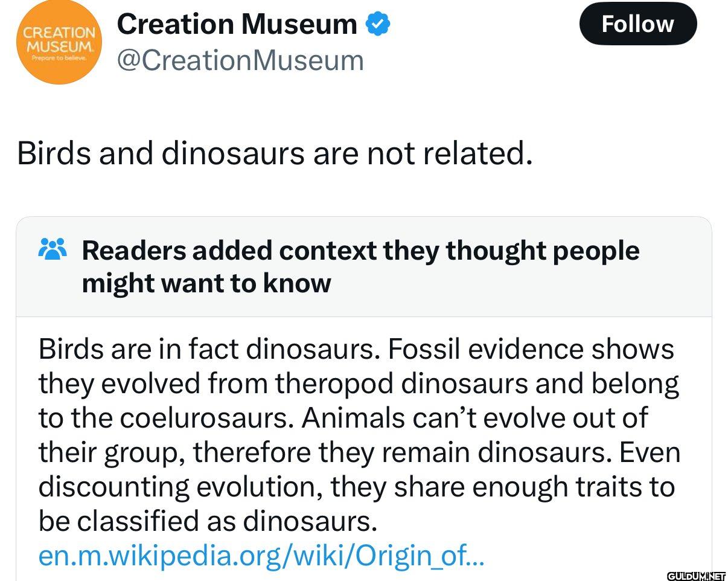Image resolution: width=728 pixels, height=581 pixels.
Task: Click the 'might want to know' header line
Action: [206, 283]
